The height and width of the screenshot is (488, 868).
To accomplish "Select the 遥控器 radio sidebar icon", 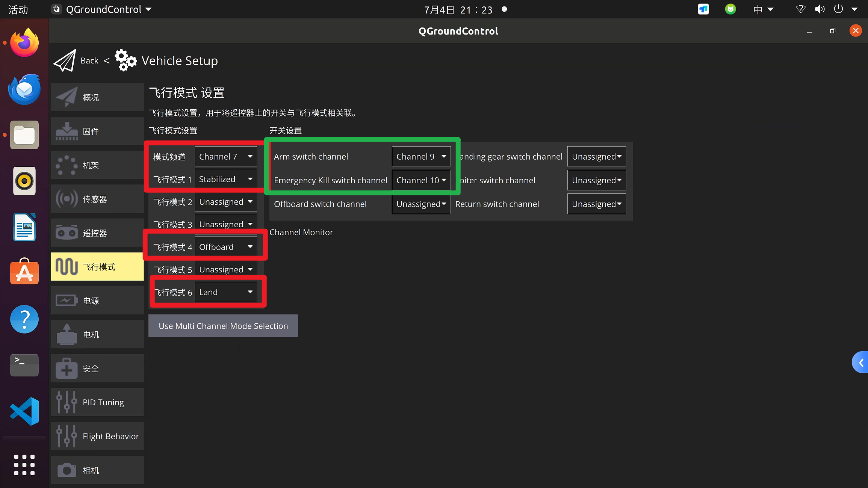I will 67,233.
